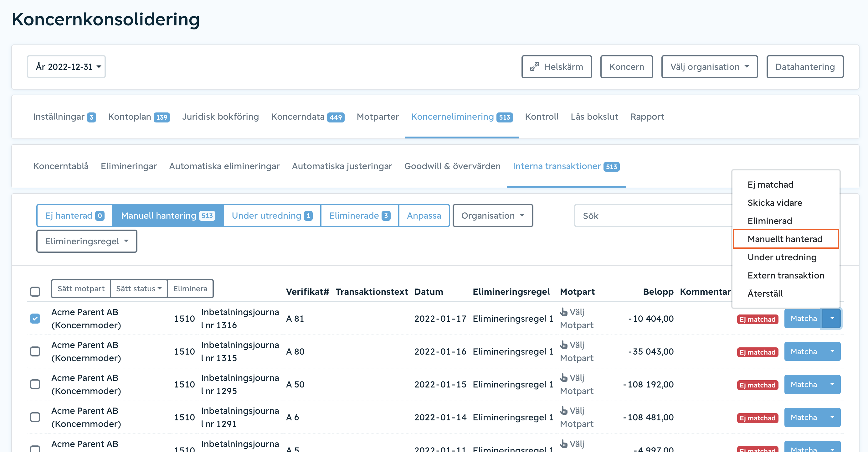Check the A 6 transaction row checkbox
This screenshot has width=868, height=452.
tap(35, 417)
